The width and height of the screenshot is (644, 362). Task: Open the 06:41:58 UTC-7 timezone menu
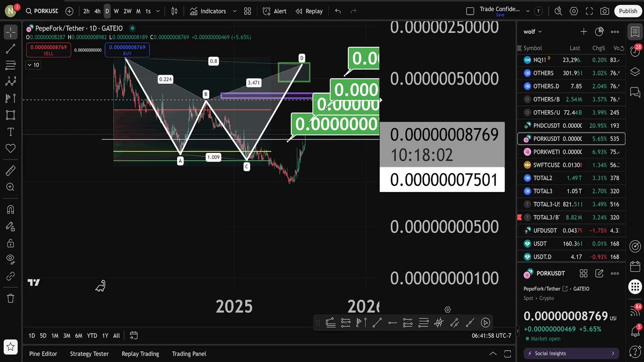coord(491,336)
